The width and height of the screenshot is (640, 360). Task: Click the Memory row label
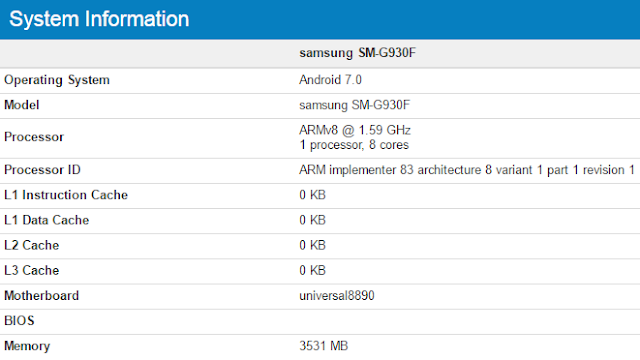[x=27, y=346]
